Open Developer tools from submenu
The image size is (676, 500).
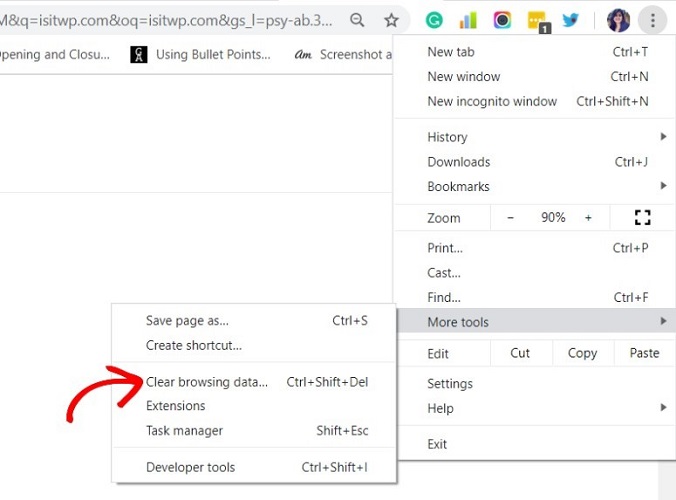click(254, 467)
